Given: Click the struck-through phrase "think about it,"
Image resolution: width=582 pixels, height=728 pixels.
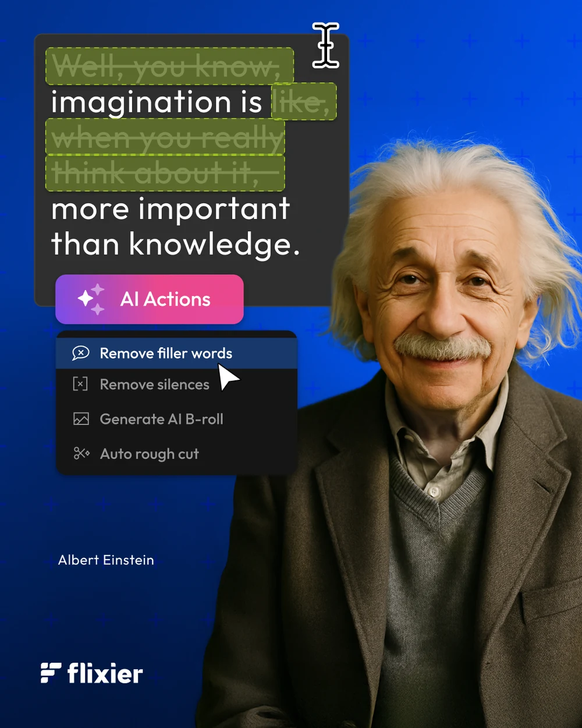Looking at the screenshot, I should tap(165, 173).
